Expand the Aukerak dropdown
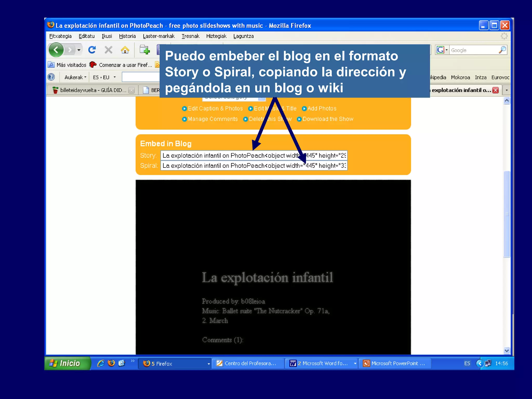Viewport: 532px width, 399px height. [x=75, y=77]
